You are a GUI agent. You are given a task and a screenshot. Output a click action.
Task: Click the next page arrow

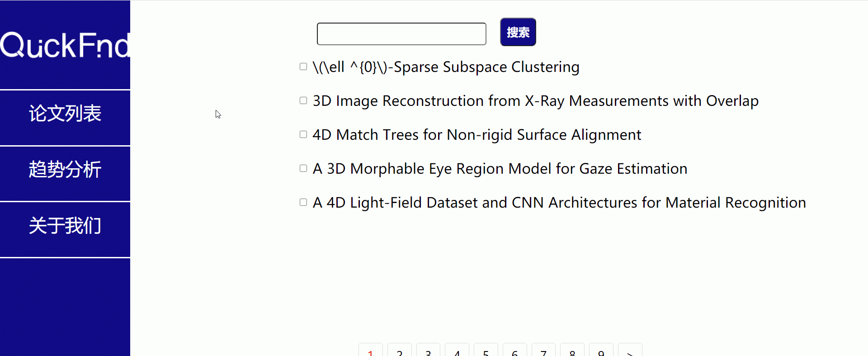630,350
